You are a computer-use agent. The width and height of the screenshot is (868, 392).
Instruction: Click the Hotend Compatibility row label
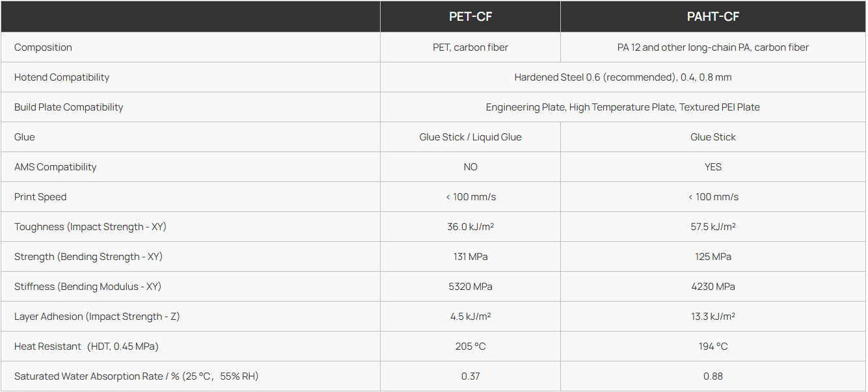coord(62,77)
